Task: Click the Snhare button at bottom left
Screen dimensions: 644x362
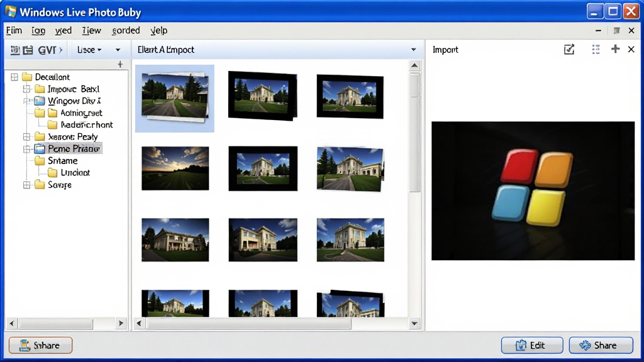Action: tap(41, 345)
